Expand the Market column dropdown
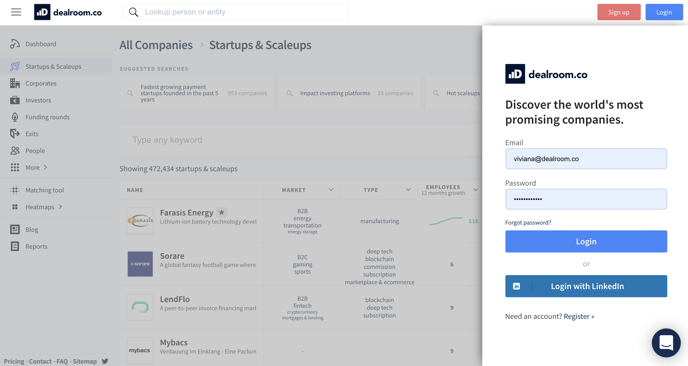The height and width of the screenshot is (366, 688). point(331,190)
